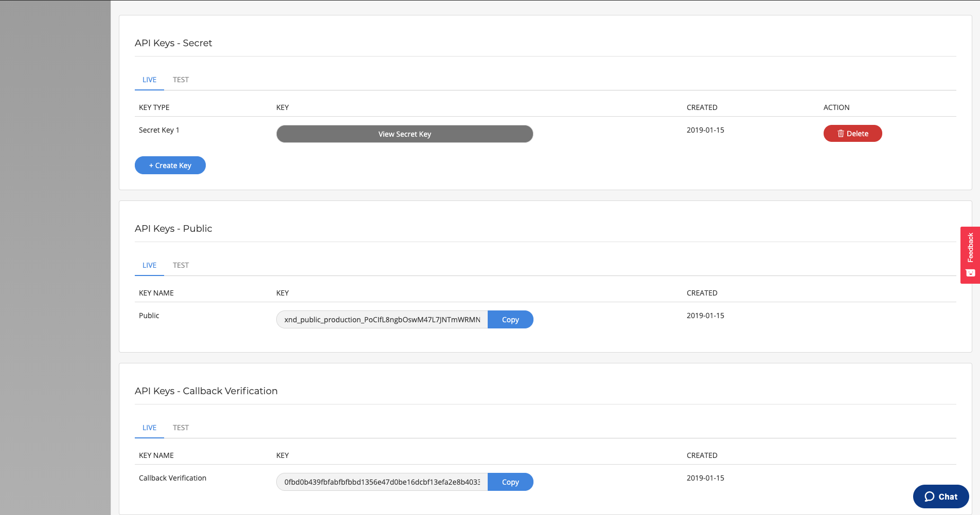Copy the Callback Verification key
Screen dimensions: 980x515
click(510, 482)
